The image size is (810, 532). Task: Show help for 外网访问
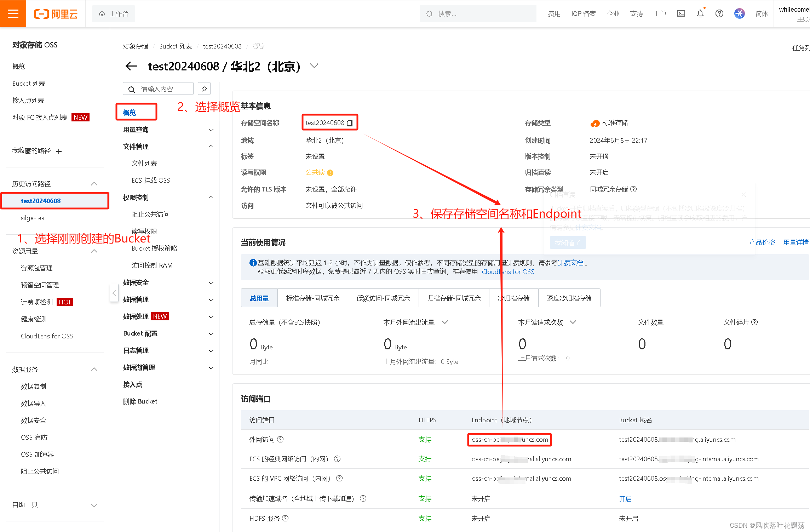(x=280, y=439)
